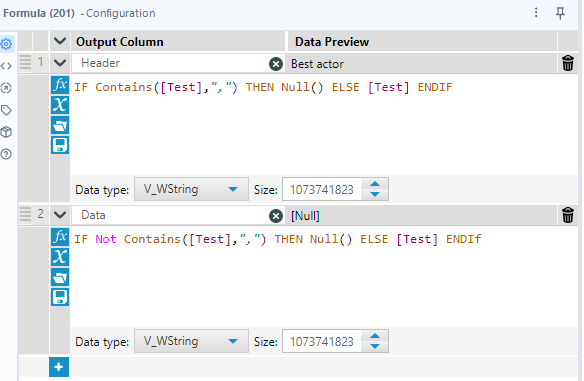Open the Data type dropdown for Data
The image size is (584, 381).
pos(191,341)
